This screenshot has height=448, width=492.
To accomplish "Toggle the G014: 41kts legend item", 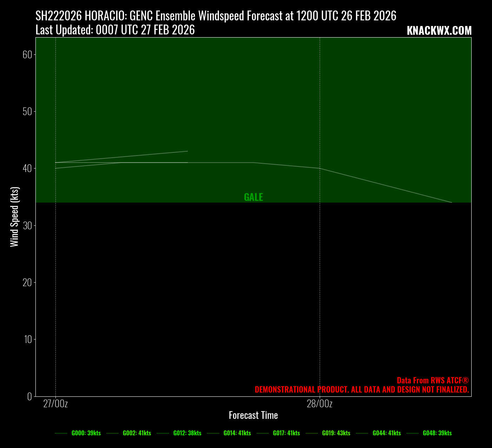I will pyautogui.click(x=237, y=433).
